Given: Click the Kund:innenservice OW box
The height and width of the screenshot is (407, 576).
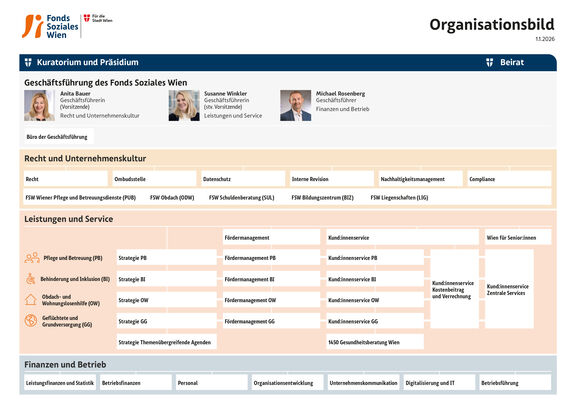Looking at the screenshot, I should click(x=375, y=300).
